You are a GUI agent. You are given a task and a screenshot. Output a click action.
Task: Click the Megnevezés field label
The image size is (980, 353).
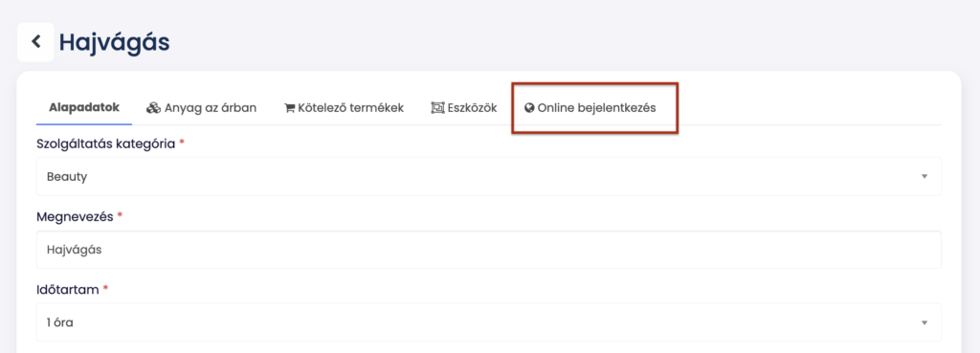(x=75, y=216)
